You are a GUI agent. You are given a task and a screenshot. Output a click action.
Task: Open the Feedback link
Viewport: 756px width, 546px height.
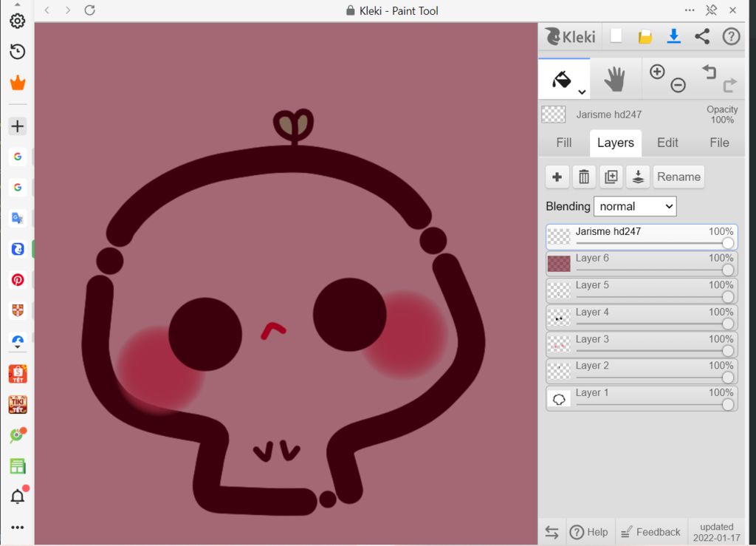click(x=650, y=532)
